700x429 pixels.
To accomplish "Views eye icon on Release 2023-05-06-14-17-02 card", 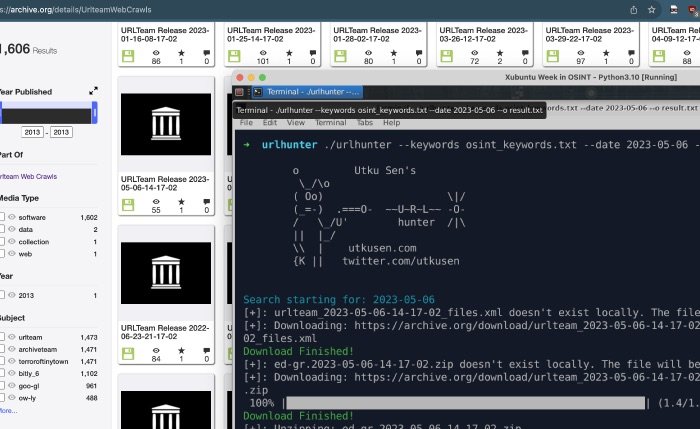I will coord(156,201).
